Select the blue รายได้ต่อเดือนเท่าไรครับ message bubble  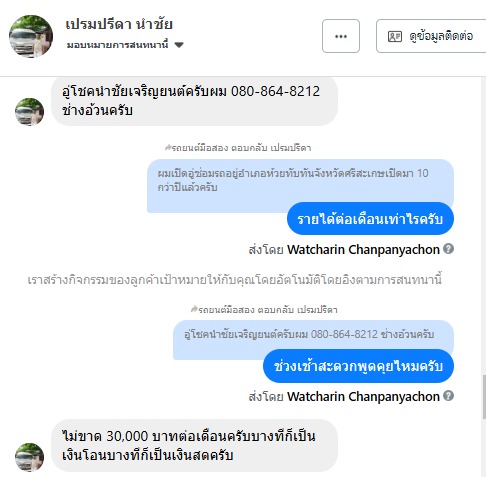370,219
